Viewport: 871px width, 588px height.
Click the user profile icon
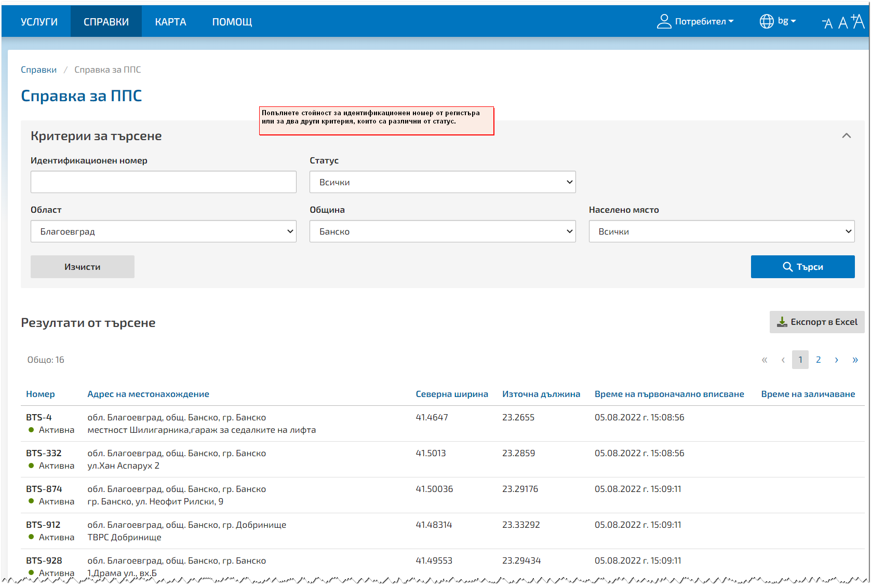664,21
